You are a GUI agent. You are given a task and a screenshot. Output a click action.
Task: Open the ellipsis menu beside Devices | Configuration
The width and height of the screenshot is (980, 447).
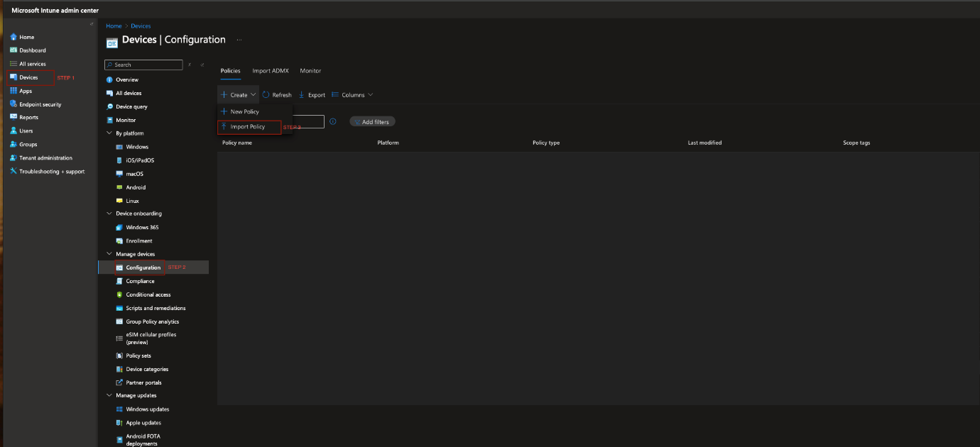point(239,40)
